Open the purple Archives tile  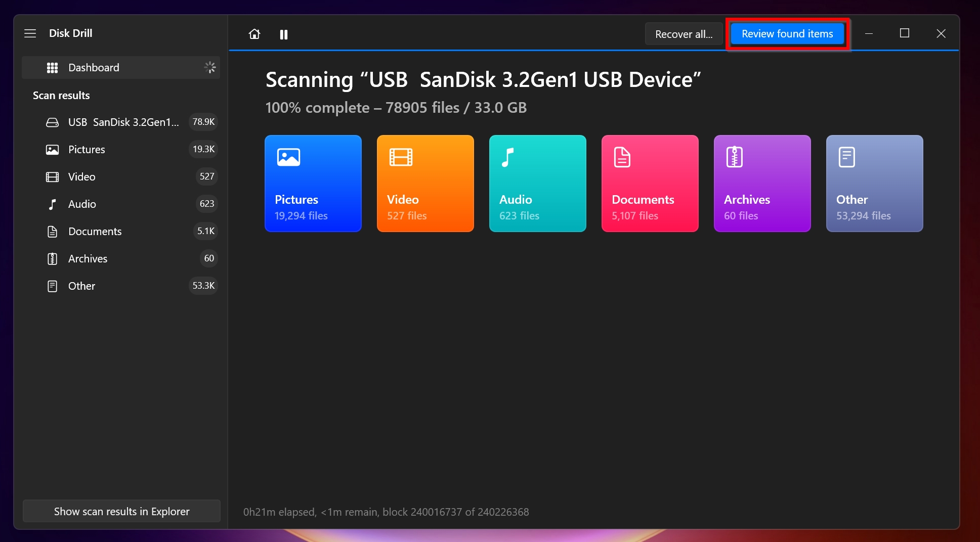coord(762,184)
